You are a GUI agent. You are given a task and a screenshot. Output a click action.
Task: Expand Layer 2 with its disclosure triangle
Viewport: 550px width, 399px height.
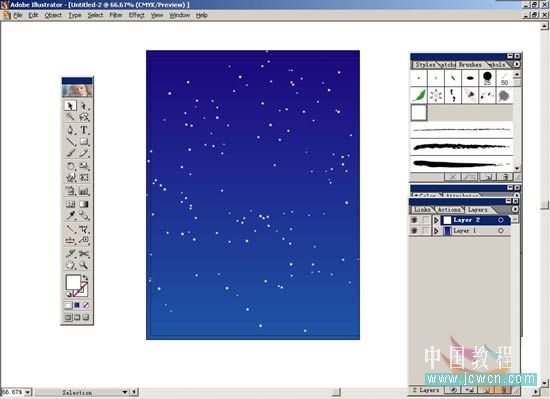pos(436,220)
